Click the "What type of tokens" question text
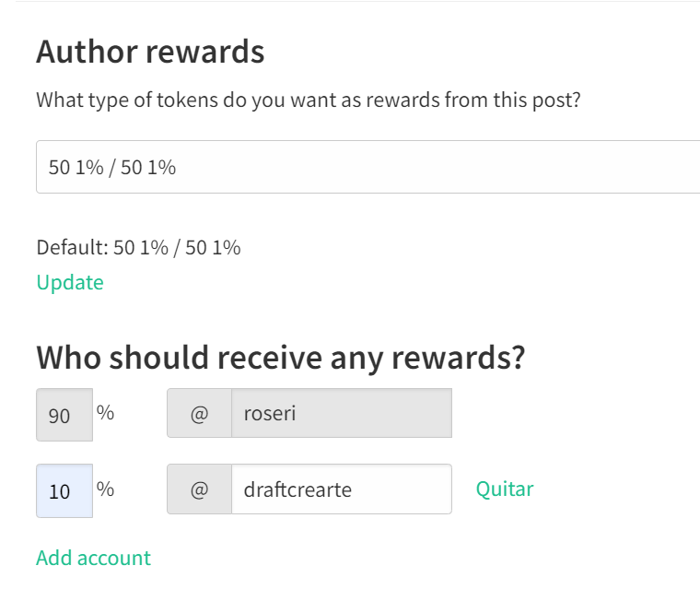The image size is (700, 601). (309, 100)
